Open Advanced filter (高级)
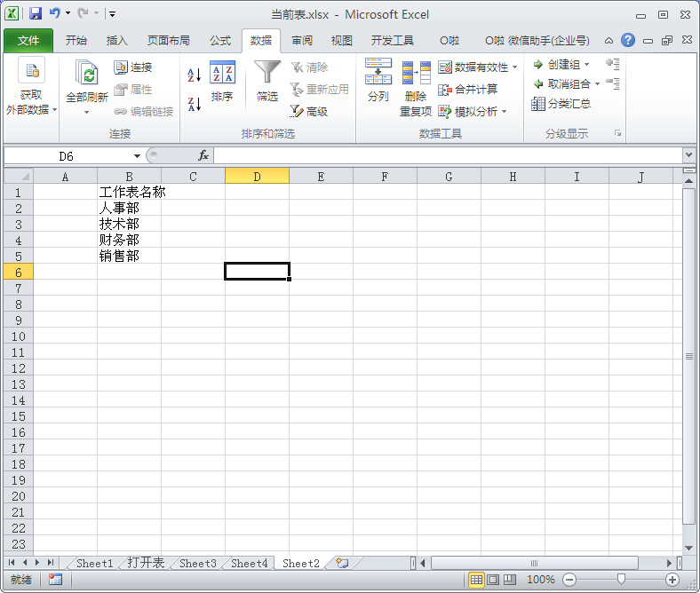 click(309, 111)
